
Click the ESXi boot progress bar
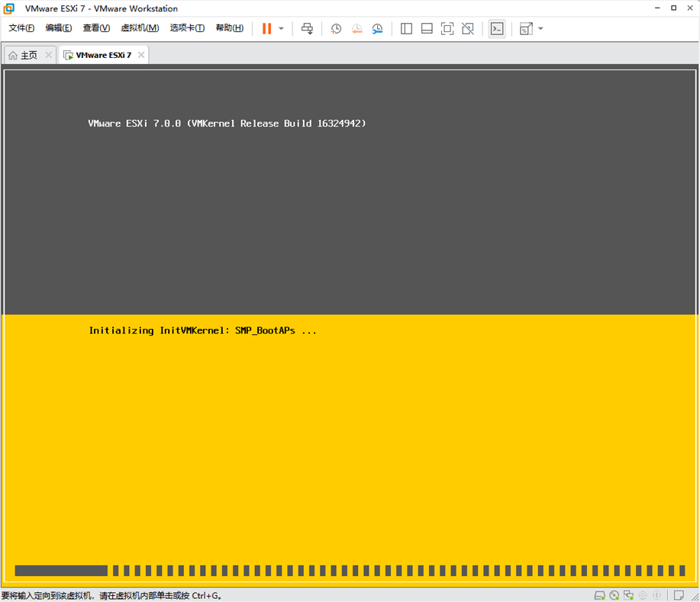[350, 570]
